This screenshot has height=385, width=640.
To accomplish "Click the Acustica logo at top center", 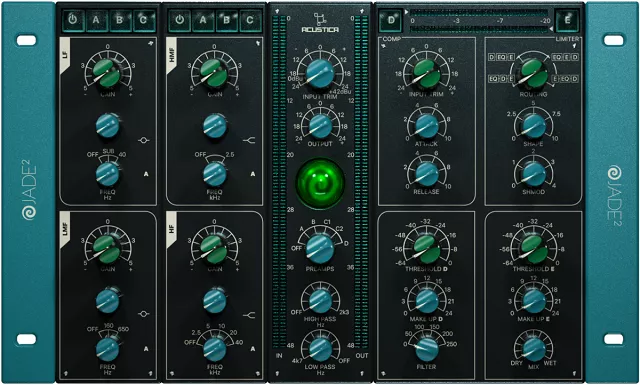I will [320, 23].
